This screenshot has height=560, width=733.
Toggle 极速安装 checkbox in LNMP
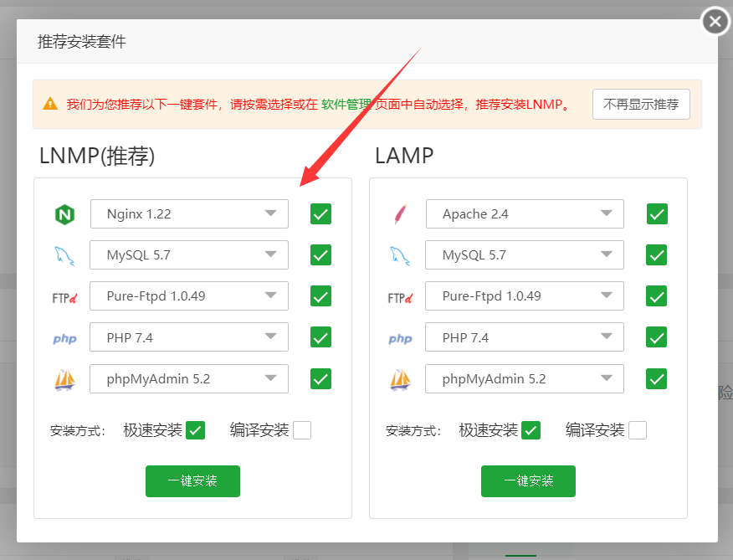click(196, 430)
